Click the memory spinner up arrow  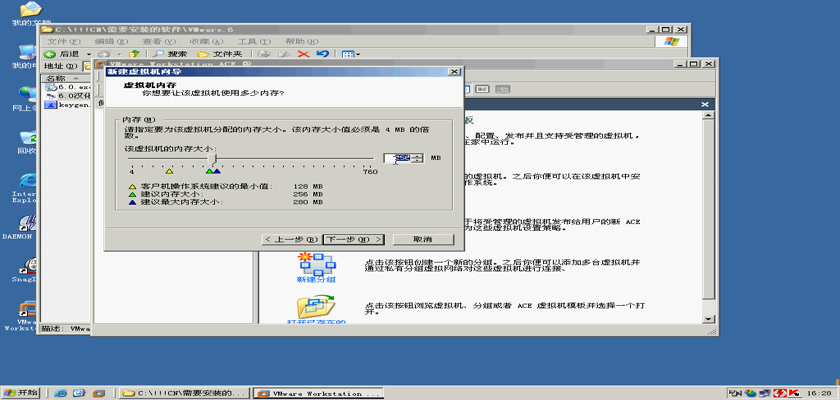tap(417, 155)
